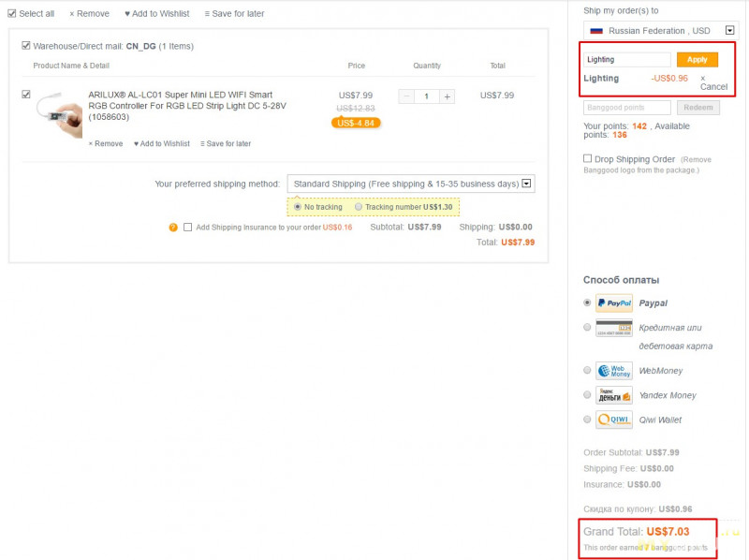
Task: Select the Qiwi Wallet radio button
Action: [x=587, y=420]
